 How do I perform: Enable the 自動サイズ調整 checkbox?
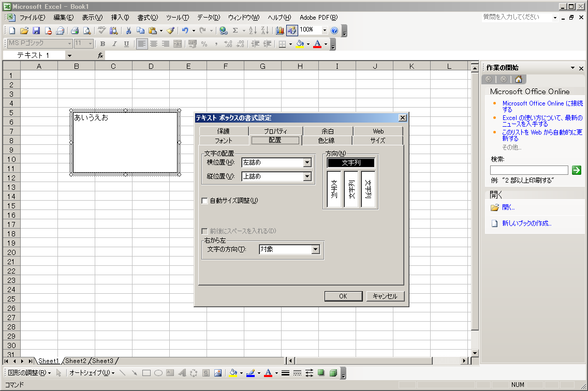[205, 201]
